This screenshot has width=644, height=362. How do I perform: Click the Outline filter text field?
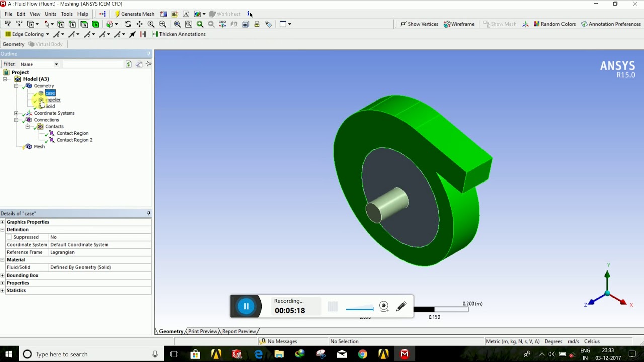[93, 64]
